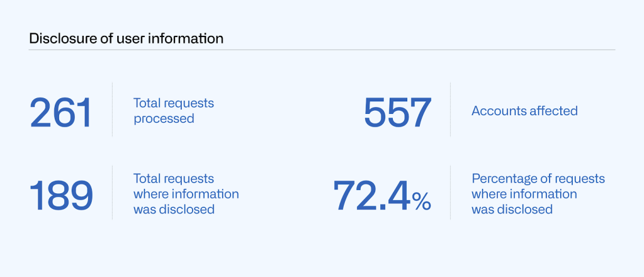Click the dotted vertical divider beside 189
The width and height of the screenshot is (644, 277).
[113, 193]
